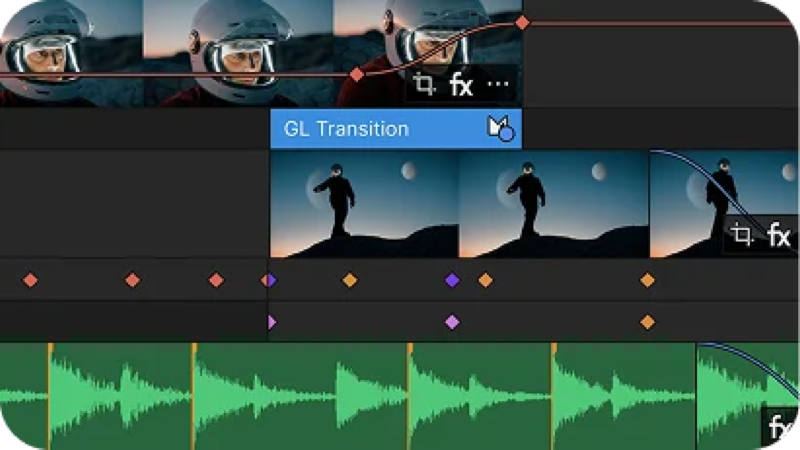Select lower keyframe on the astronaut clip curve
The image size is (800, 450).
(357, 75)
